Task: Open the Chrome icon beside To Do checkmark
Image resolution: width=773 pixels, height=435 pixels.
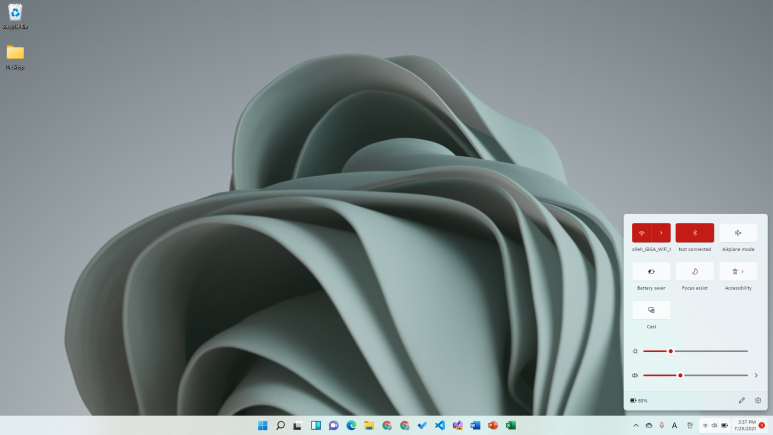Action: (x=404, y=425)
